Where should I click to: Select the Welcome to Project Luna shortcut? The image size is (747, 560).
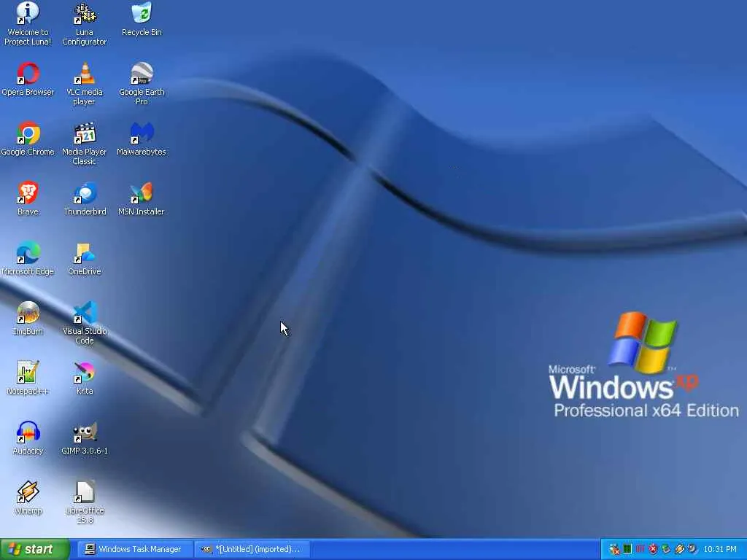coord(28,24)
